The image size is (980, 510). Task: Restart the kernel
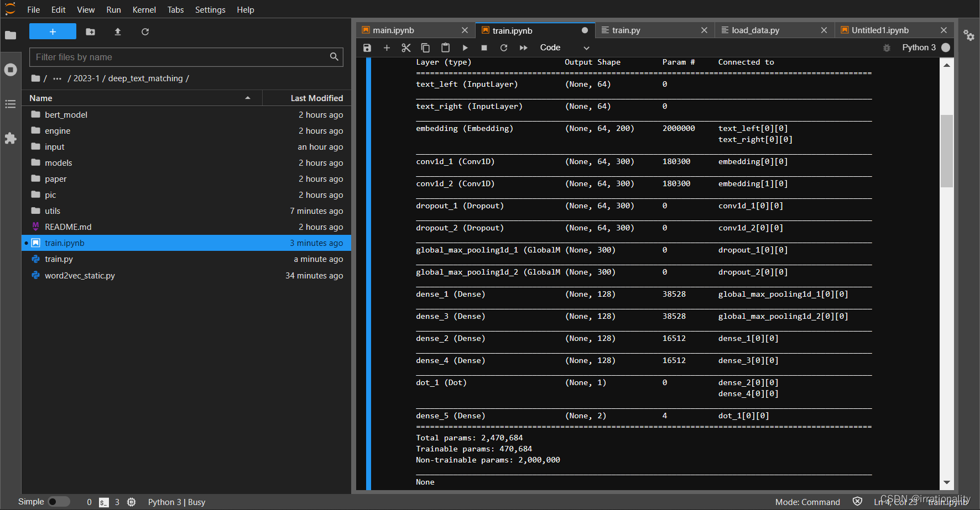tap(504, 48)
